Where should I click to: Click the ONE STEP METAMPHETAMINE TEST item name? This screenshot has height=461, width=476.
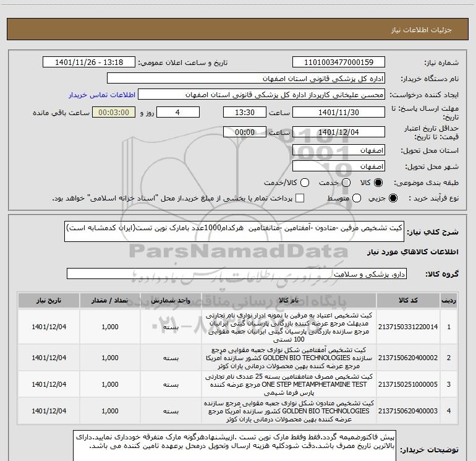[289, 384]
